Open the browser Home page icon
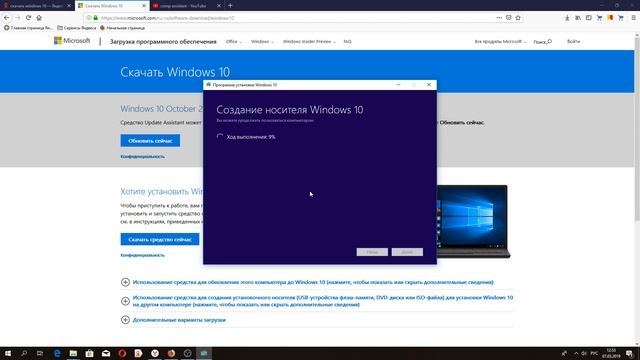Screen dimensions: 640x360 39,18
